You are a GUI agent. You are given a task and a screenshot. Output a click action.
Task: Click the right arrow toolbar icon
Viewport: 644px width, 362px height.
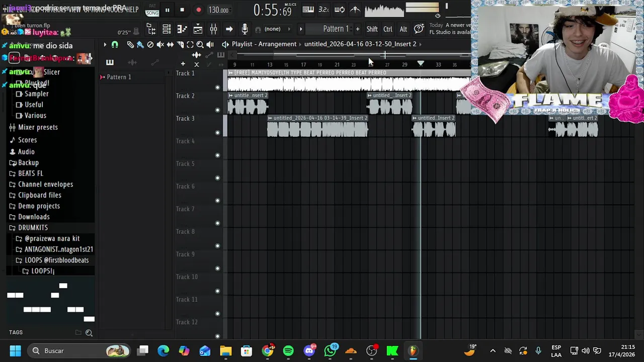(x=229, y=29)
